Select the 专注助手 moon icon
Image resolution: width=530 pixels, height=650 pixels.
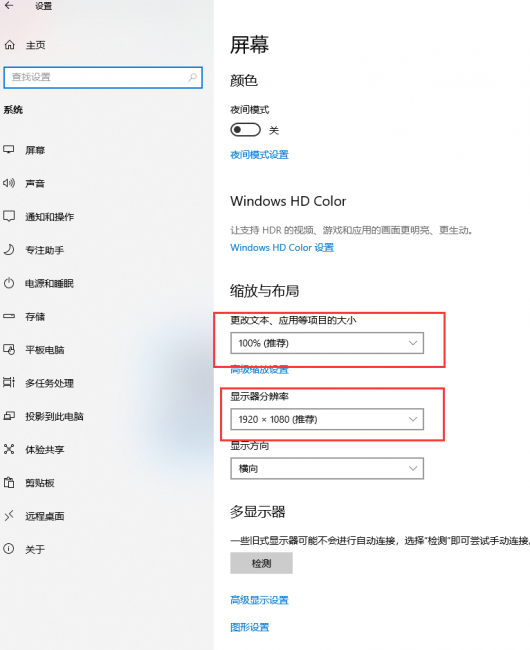point(9,250)
